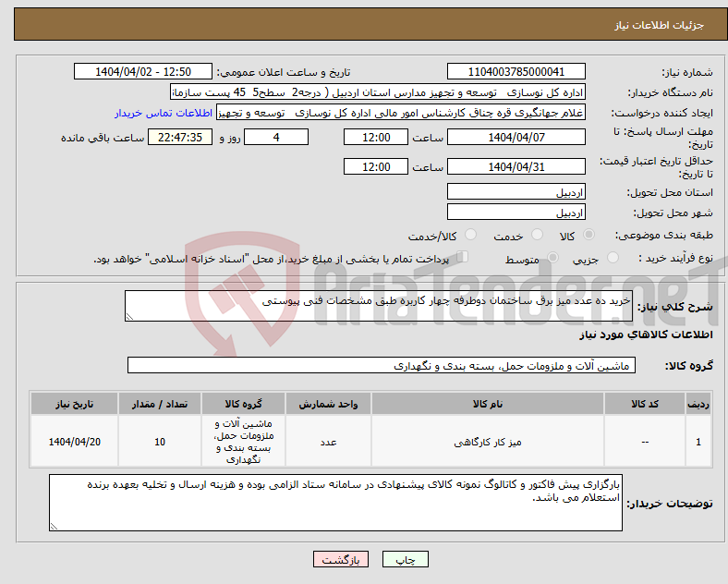
Task: Click the delivery province field اردبیل
Action: click(516, 191)
